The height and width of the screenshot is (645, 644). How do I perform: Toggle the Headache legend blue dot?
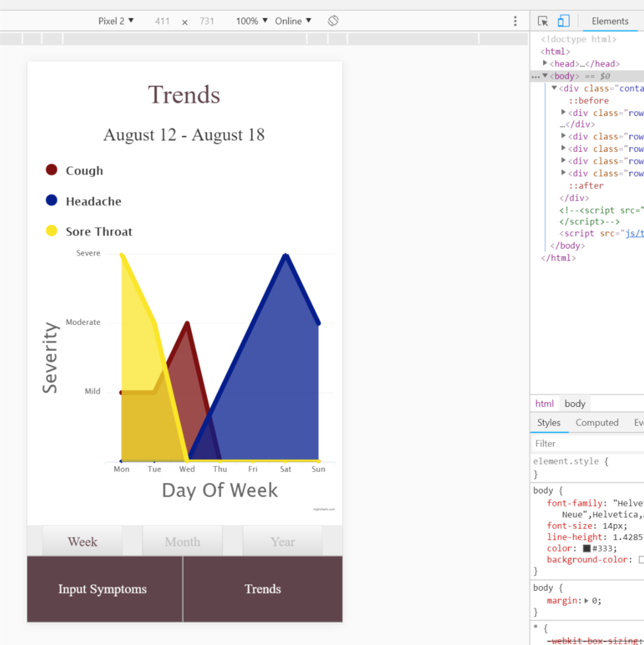pyautogui.click(x=51, y=200)
